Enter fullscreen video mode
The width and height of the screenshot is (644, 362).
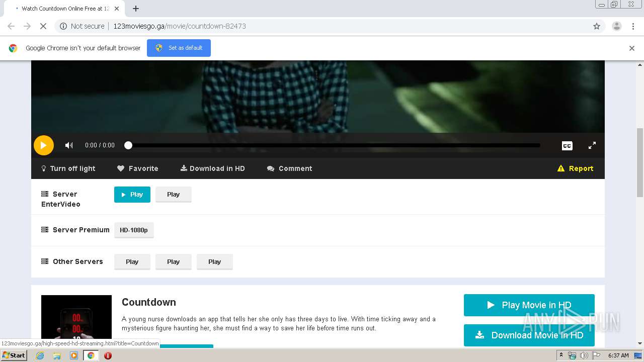click(x=592, y=145)
